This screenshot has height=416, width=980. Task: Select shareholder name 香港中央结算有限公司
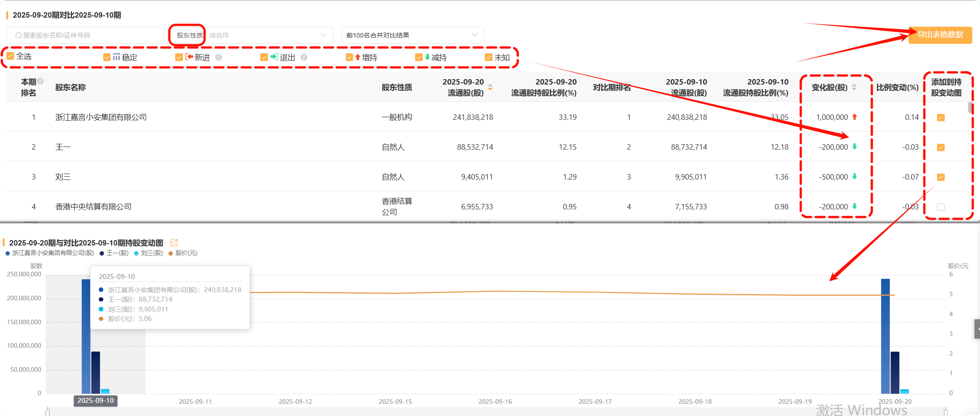coord(93,207)
